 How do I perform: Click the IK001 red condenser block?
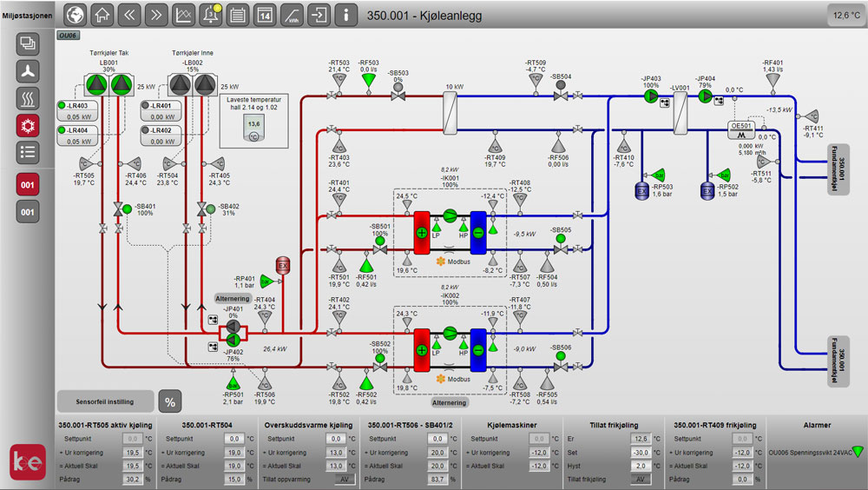(x=422, y=233)
